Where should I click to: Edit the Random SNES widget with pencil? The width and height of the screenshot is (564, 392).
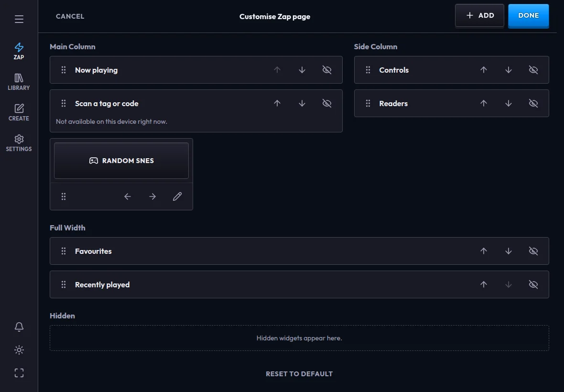[177, 196]
